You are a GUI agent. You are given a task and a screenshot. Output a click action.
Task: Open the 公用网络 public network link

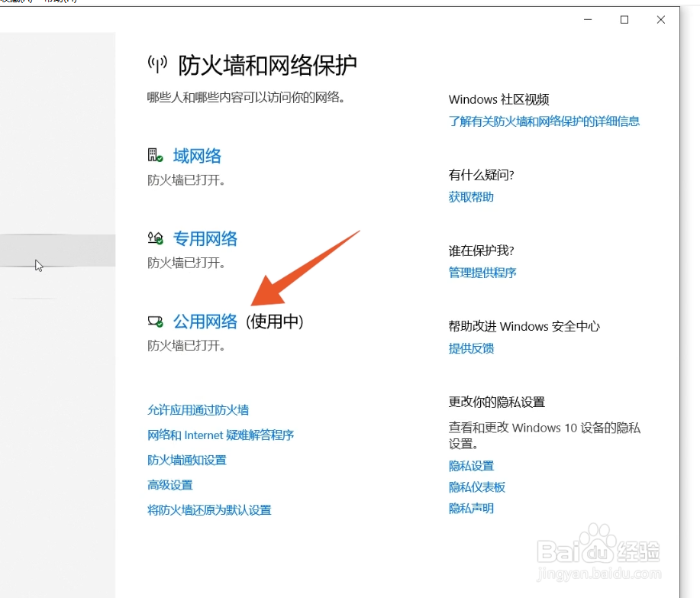(205, 321)
